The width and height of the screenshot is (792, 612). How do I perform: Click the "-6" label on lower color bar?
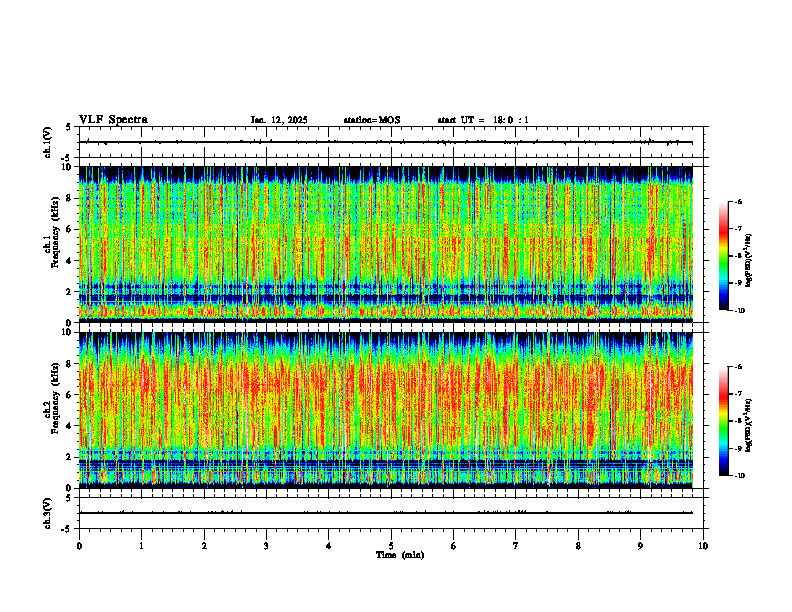pos(739,367)
